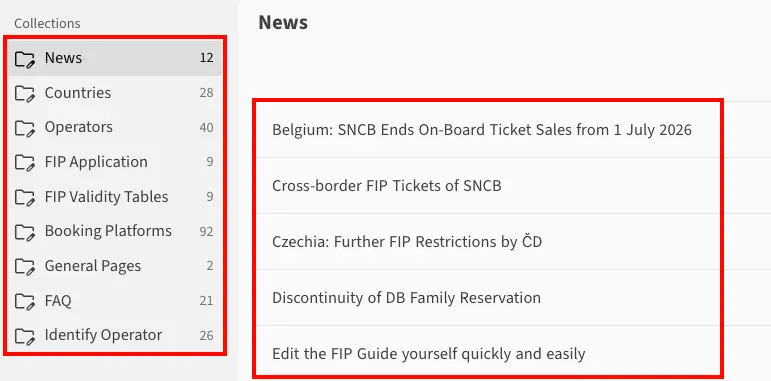Click the folder icon beside FAQ
Screen dimensions: 771x381
[x=25, y=301]
